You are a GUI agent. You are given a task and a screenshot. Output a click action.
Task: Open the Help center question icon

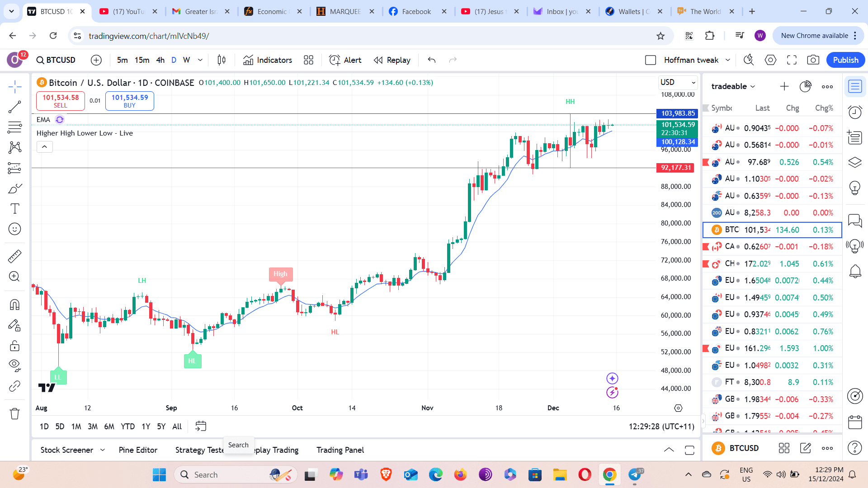click(x=855, y=448)
